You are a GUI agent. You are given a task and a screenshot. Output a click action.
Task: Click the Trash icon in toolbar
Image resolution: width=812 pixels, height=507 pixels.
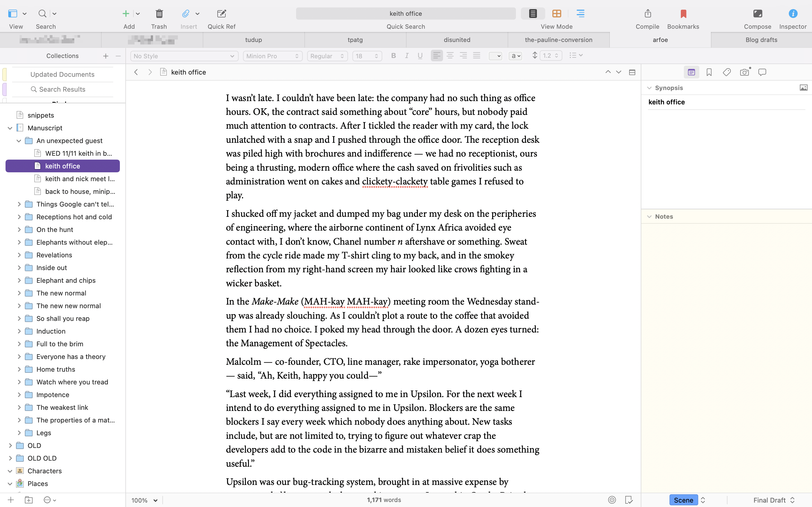[159, 14]
